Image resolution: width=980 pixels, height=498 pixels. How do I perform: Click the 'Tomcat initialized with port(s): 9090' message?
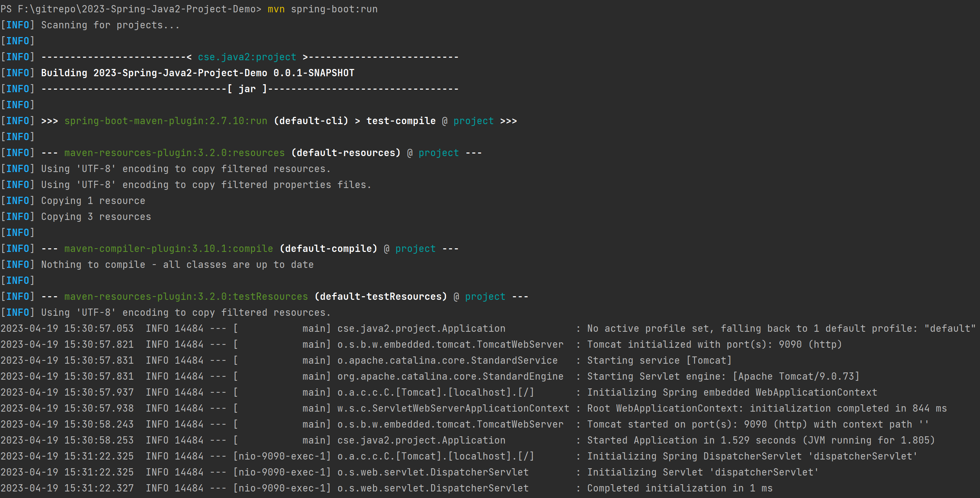click(x=714, y=345)
